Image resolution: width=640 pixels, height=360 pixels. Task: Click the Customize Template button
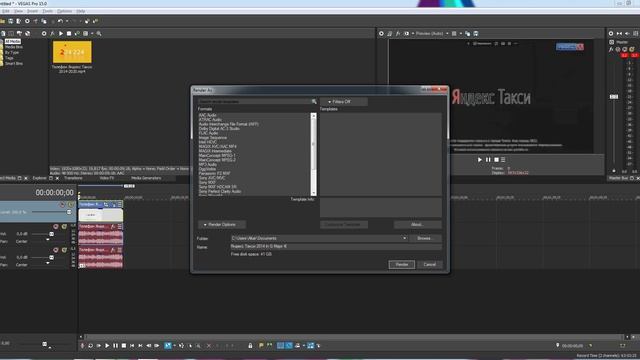[x=344, y=224]
